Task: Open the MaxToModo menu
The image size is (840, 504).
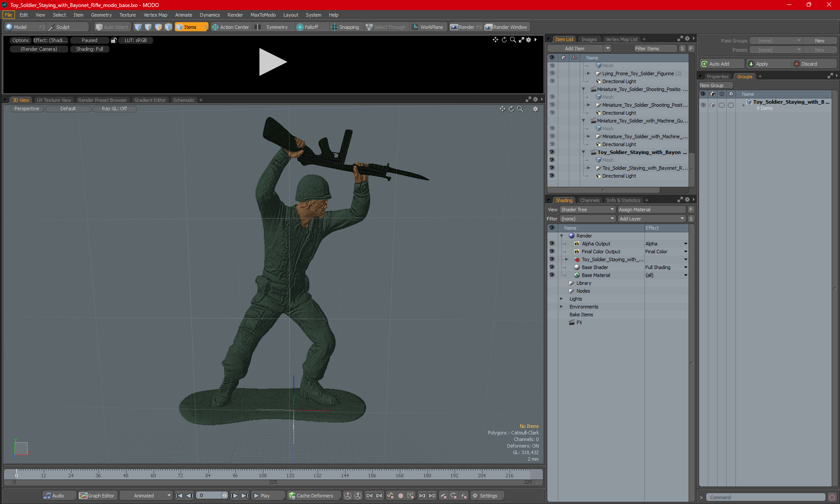Action: (x=263, y=15)
